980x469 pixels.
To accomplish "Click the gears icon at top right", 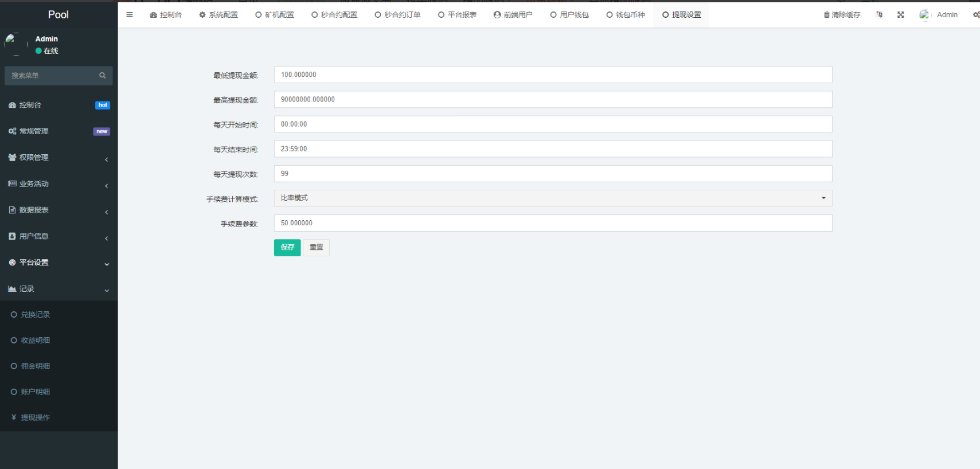I will pos(975,15).
